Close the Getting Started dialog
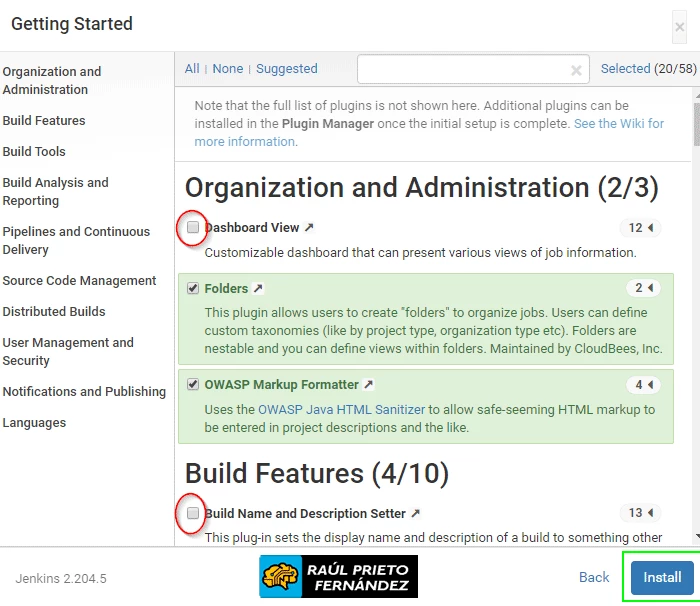Viewport: 700px width, 606px height. tap(680, 27)
